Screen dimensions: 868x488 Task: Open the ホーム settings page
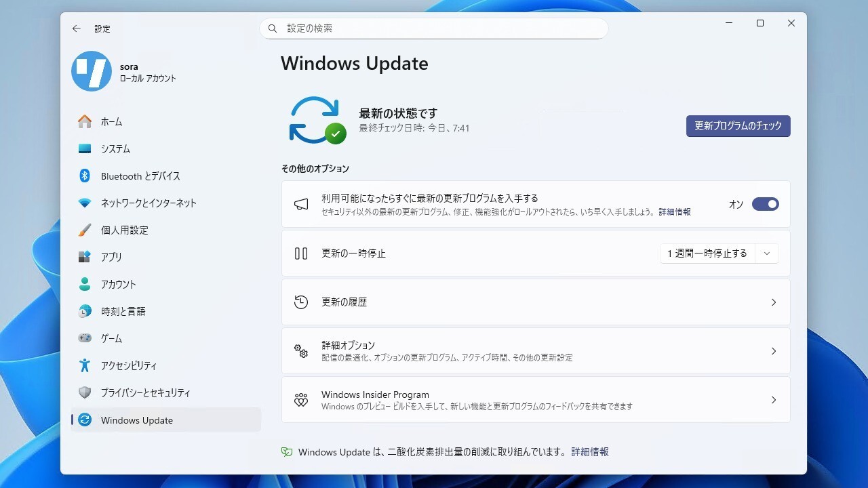(x=165, y=121)
